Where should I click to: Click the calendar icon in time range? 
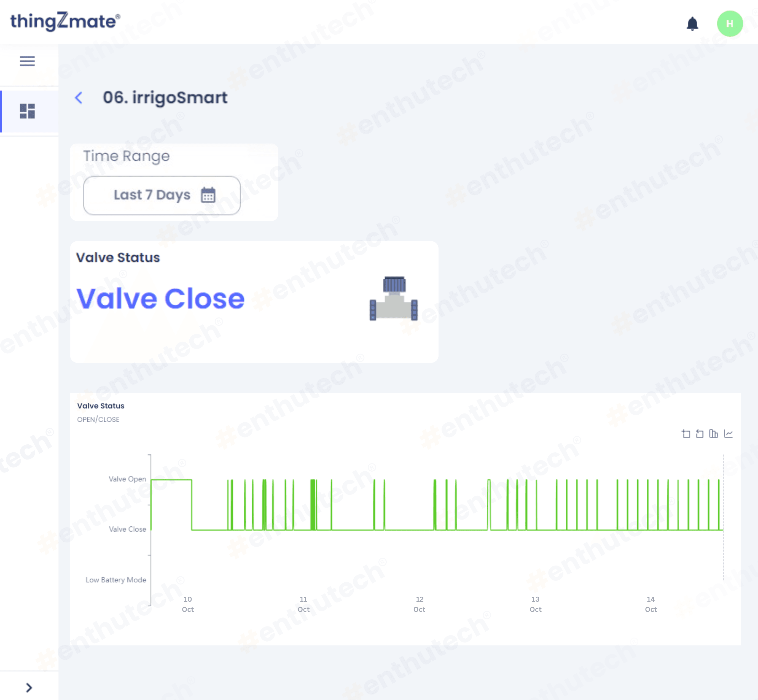tap(208, 195)
